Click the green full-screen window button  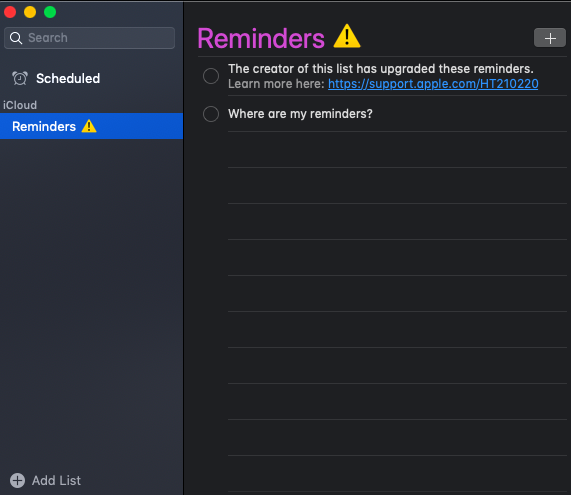[50, 12]
